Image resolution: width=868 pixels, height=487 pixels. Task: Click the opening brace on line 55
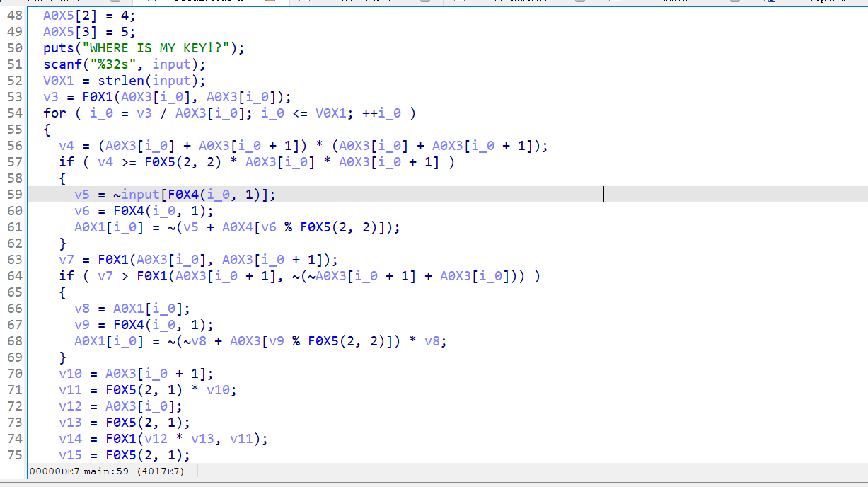[47, 130]
